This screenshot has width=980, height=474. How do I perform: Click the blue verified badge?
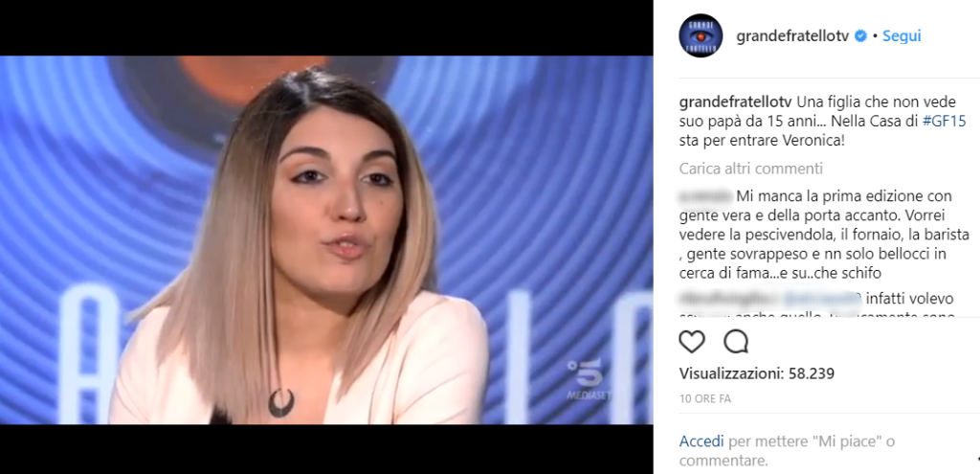pyautogui.click(x=860, y=36)
